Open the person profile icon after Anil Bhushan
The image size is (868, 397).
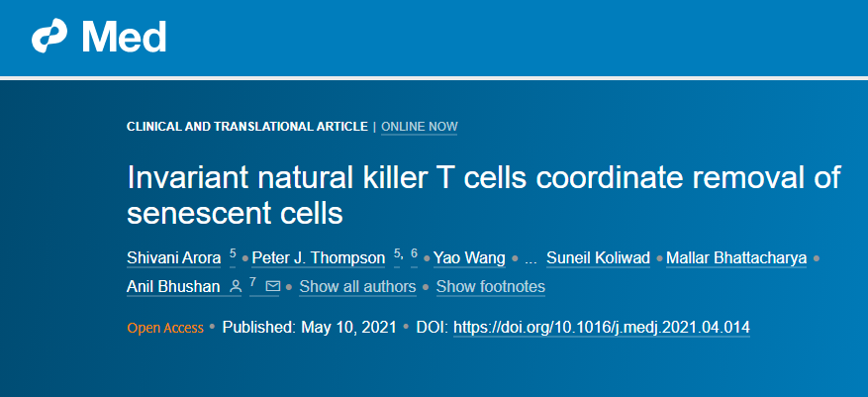point(236,286)
